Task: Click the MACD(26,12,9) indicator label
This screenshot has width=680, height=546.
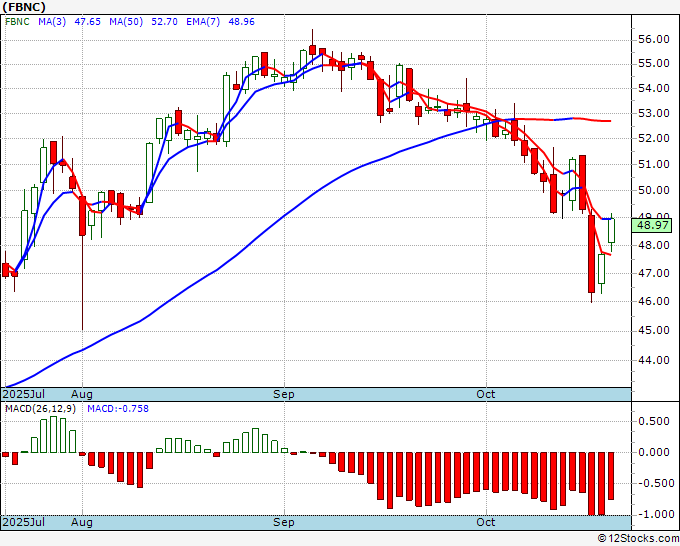Action: 40,409
